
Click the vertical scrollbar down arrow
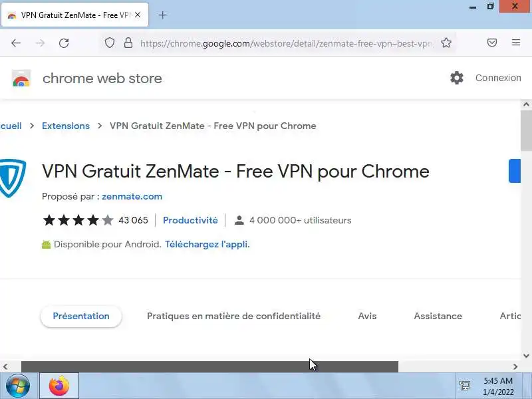click(526, 356)
